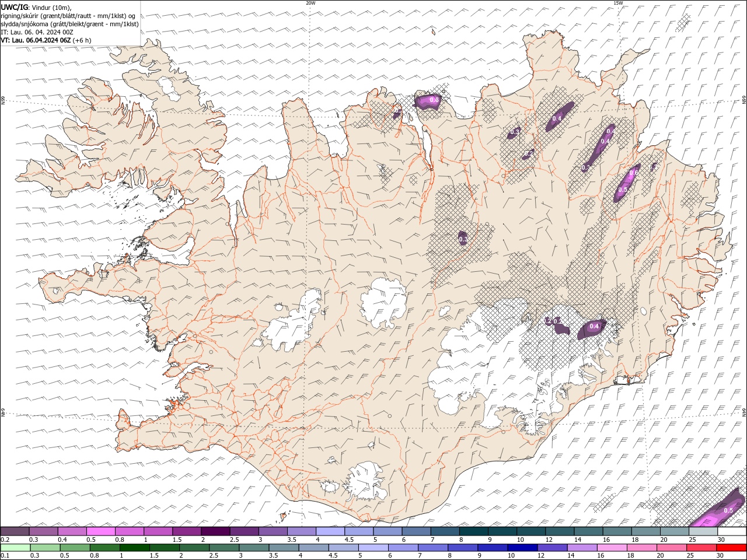Pick the light pink swatch labeled 16 in lower legend
The image size is (747, 560).
612,548
